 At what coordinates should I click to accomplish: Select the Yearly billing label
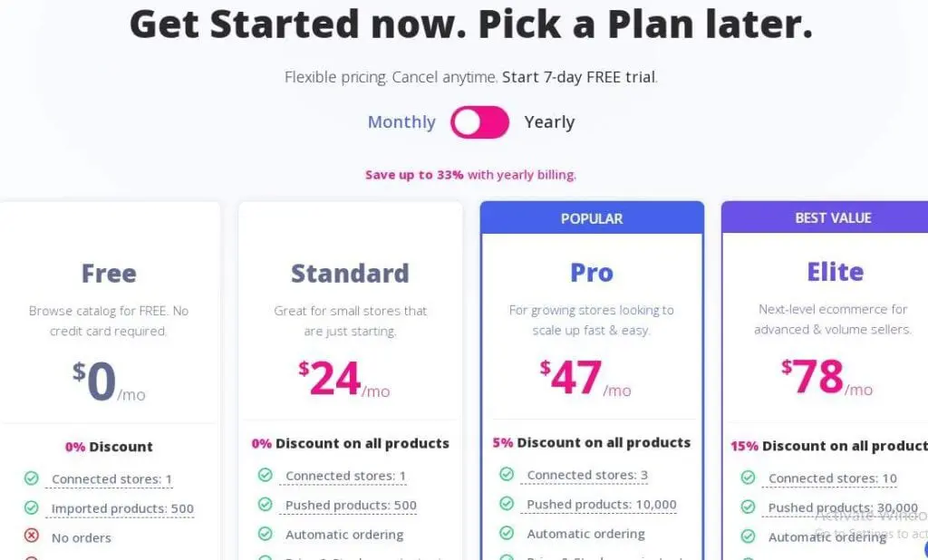(549, 122)
